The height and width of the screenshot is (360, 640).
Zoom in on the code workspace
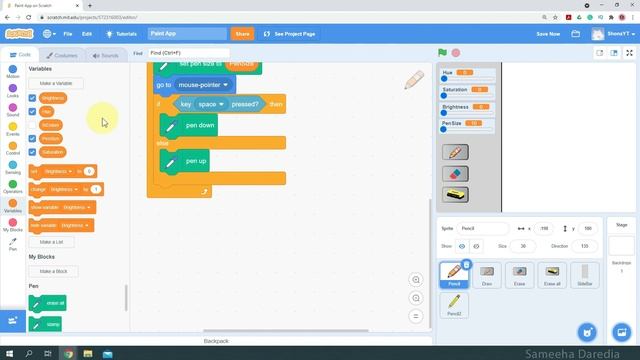tap(416, 280)
